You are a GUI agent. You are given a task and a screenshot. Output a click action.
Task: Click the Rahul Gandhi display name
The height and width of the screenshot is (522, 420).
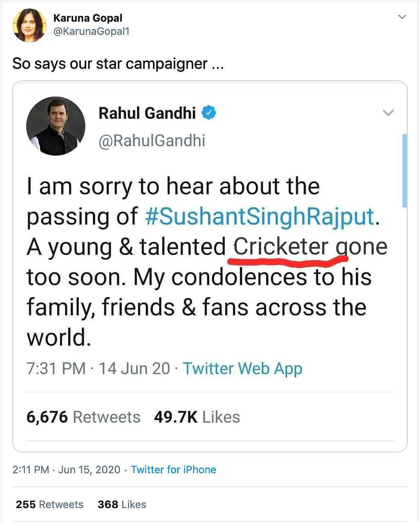click(147, 113)
